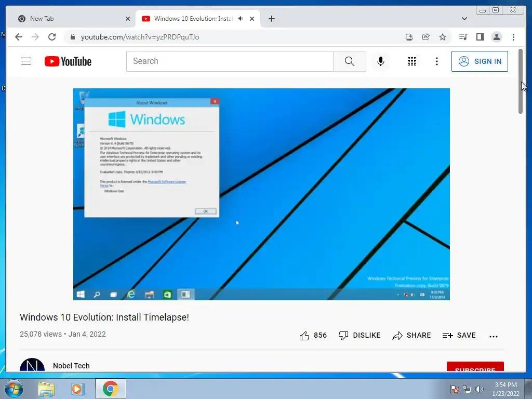
Task: Click the DISLIKE thumbs down button
Action: click(360, 336)
